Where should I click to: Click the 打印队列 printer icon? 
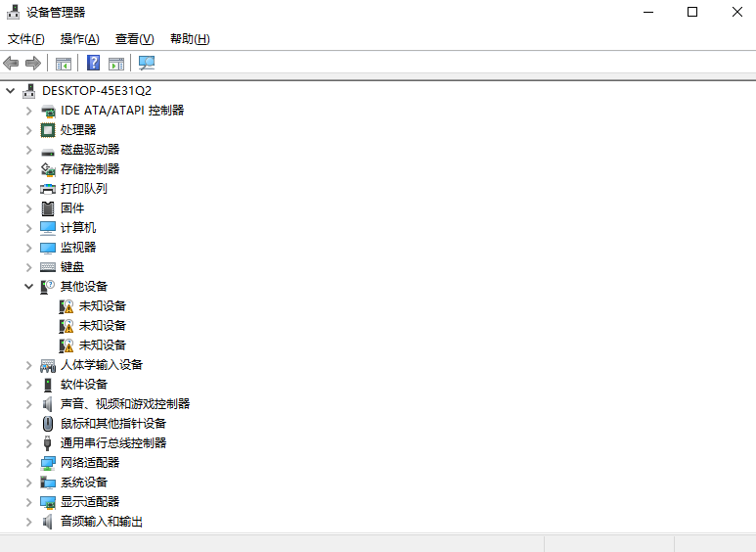click(x=48, y=188)
